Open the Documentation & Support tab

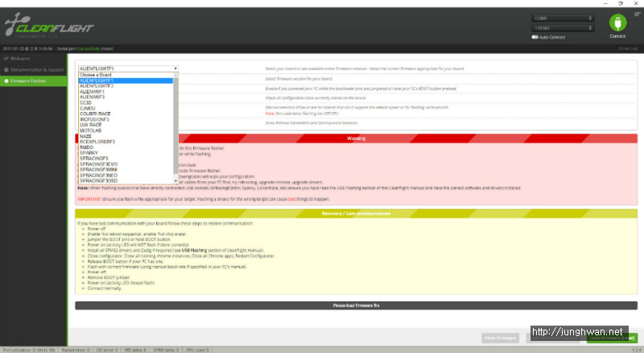click(x=34, y=69)
